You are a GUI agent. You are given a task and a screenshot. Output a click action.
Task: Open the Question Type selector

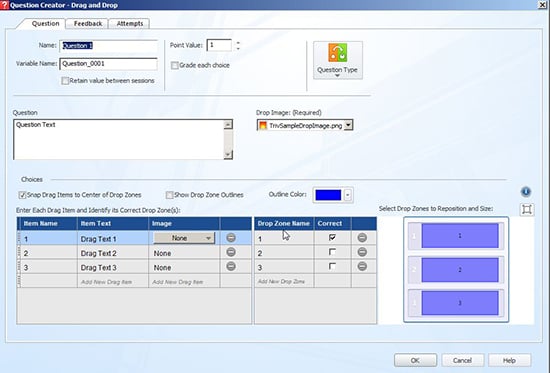click(x=337, y=60)
